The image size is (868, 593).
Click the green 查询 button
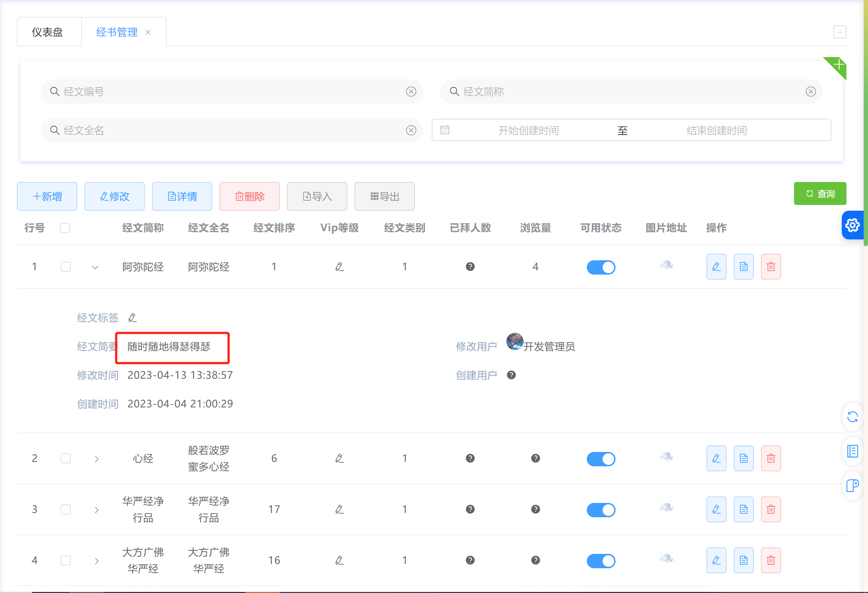pos(820,193)
